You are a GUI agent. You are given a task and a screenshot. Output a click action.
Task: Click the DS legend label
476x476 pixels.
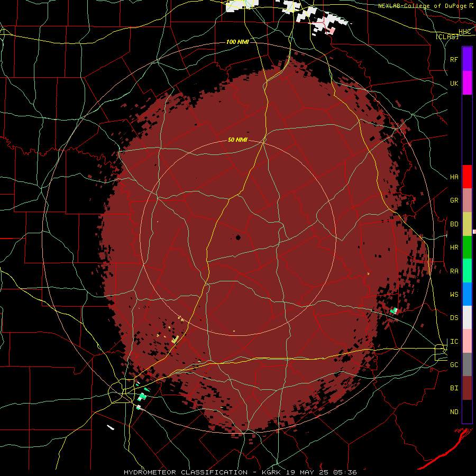point(454,318)
